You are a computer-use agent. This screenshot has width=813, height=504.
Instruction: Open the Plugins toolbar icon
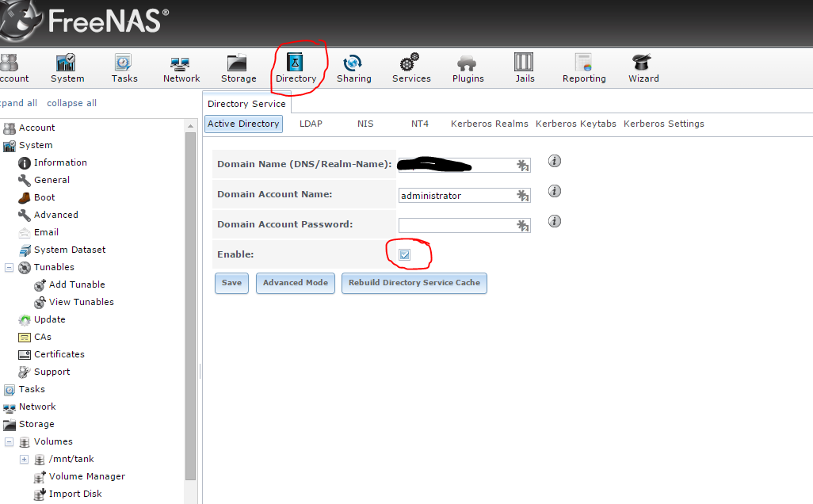pyautogui.click(x=468, y=68)
